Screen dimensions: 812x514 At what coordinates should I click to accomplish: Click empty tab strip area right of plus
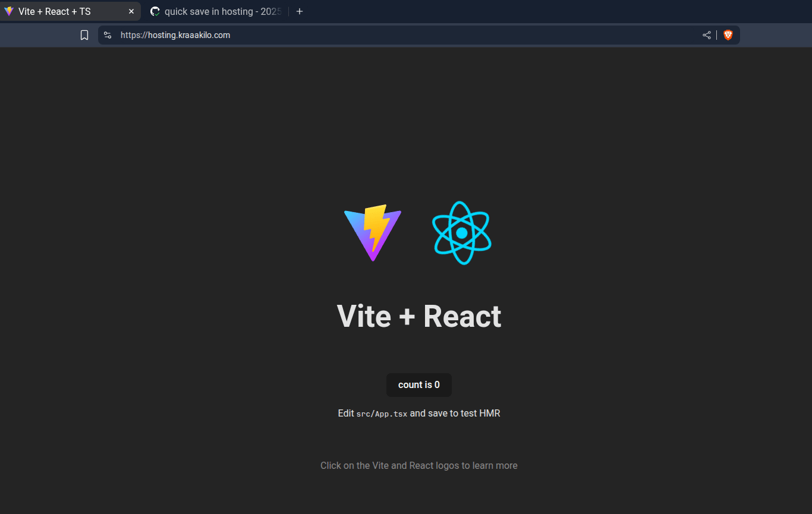pyautogui.click(x=535, y=11)
